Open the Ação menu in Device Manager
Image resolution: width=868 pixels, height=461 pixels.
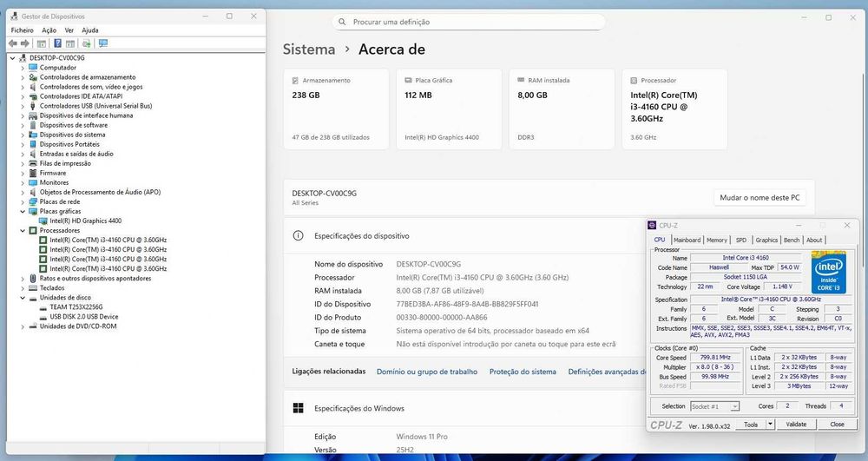point(49,30)
